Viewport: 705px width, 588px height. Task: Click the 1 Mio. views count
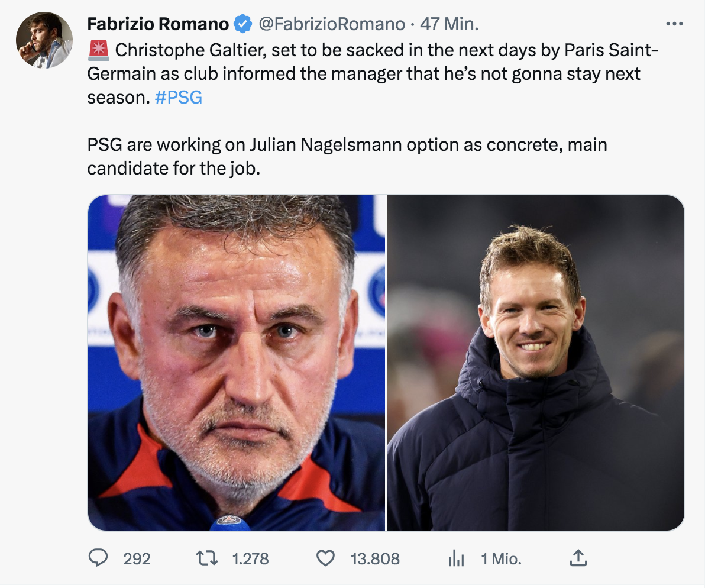coord(501,558)
